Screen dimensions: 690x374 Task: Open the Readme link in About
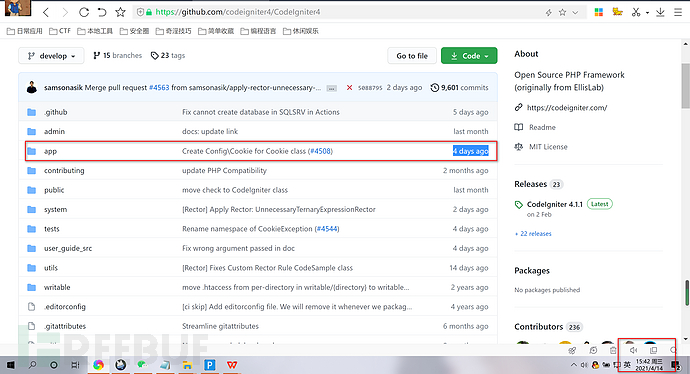[x=542, y=127]
